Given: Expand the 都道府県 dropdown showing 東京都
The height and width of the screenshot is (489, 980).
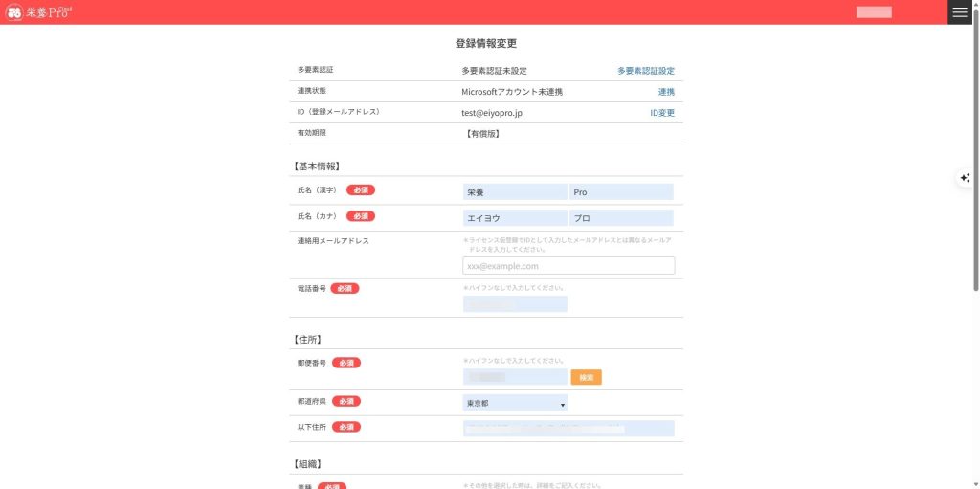Looking at the screenshot, I should [x=515, y=404].
